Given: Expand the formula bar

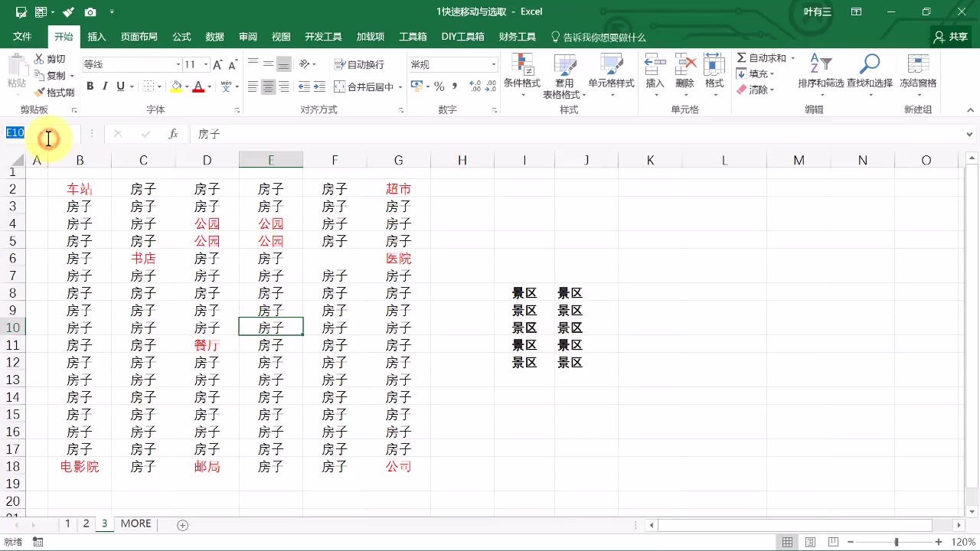Looking at the screenshot, I should point(970,134).
